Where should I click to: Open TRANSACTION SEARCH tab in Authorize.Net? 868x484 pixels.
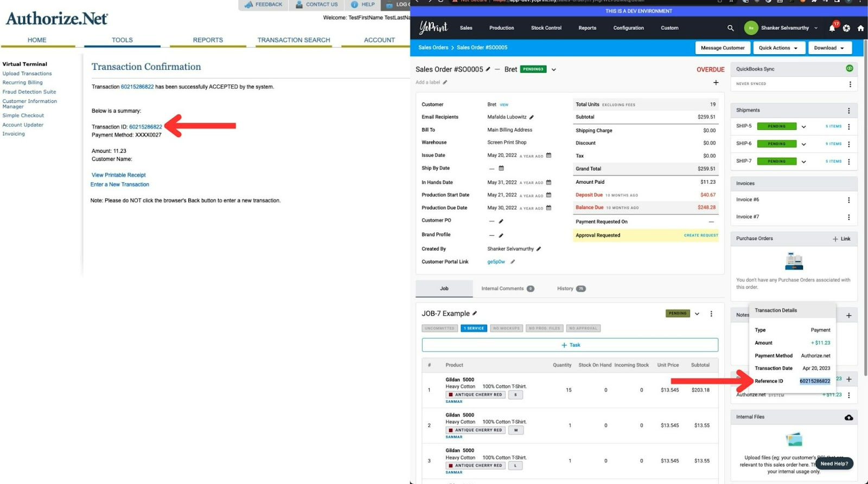tap(293, 40)
